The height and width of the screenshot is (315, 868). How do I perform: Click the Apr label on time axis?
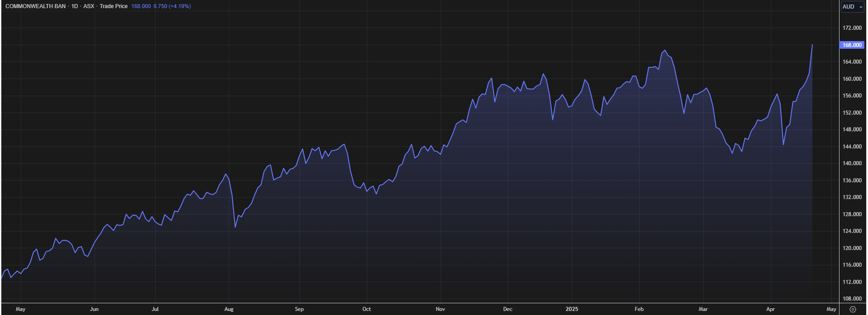pos(770,309)
